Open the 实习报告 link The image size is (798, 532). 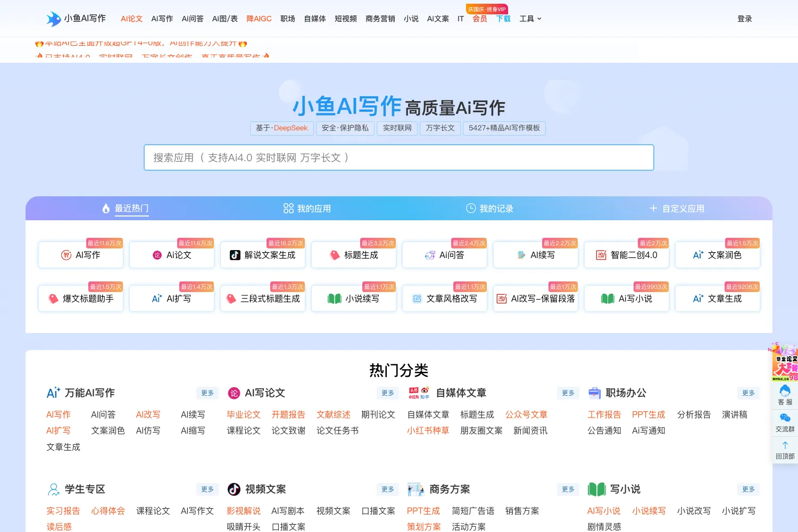tap(63, 511)
